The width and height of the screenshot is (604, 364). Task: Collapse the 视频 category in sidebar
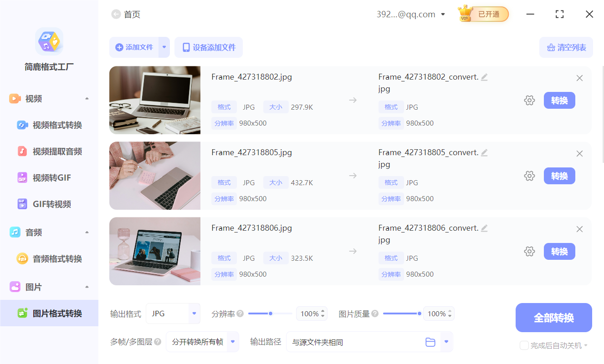coord(87,98)
